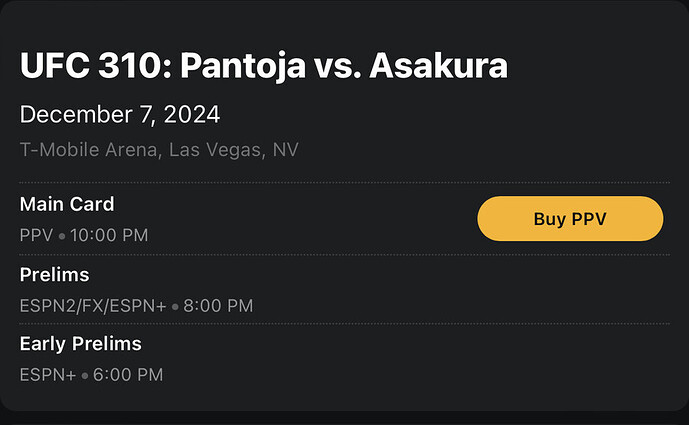689x425 pixels.
Task: Click the Asakura name in the event title
Action: pyautogui.click(x=438, y=66)
